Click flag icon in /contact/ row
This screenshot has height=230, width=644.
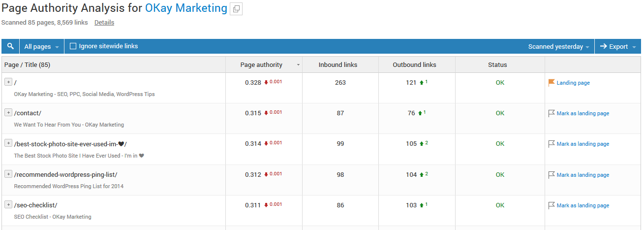(x=552, y=113)
